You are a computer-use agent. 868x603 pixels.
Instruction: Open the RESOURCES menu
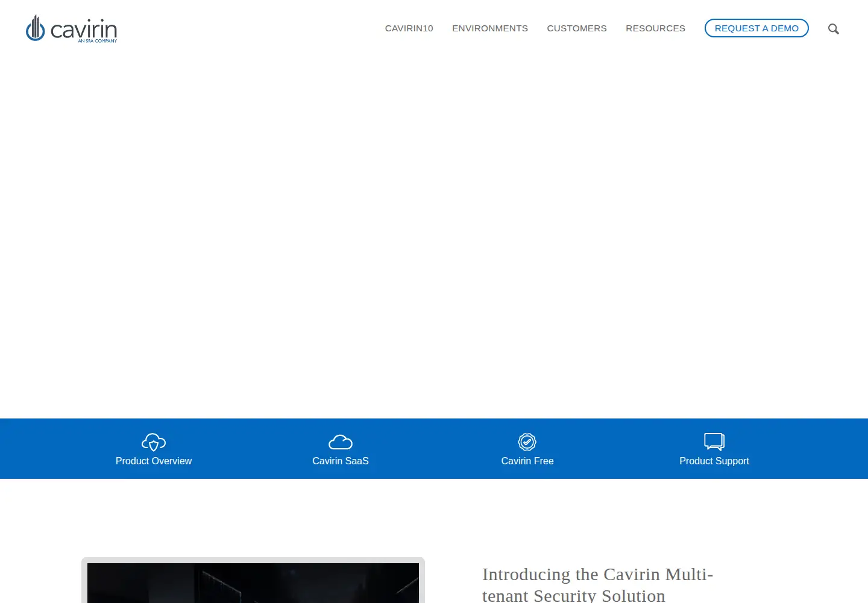(x=656, y=28)
